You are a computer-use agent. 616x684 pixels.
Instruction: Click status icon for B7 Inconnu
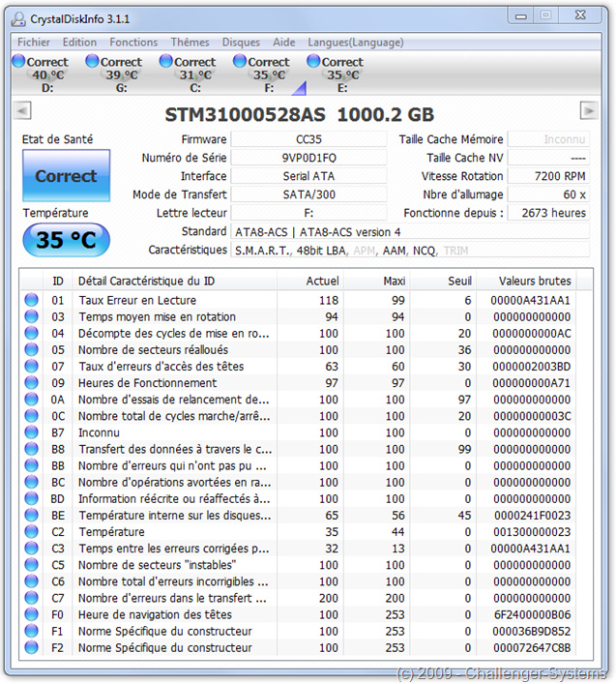[31, 432]
